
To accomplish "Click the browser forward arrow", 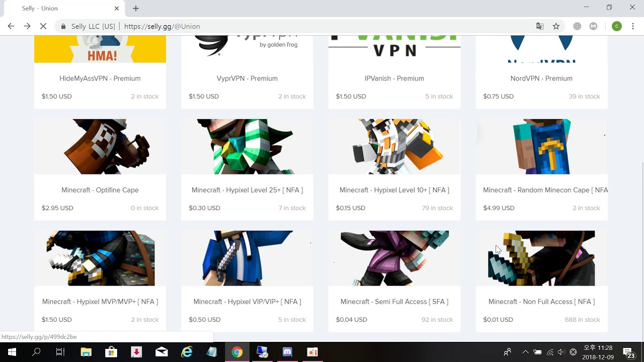I will pyautogui.click(x=27, y=26).
